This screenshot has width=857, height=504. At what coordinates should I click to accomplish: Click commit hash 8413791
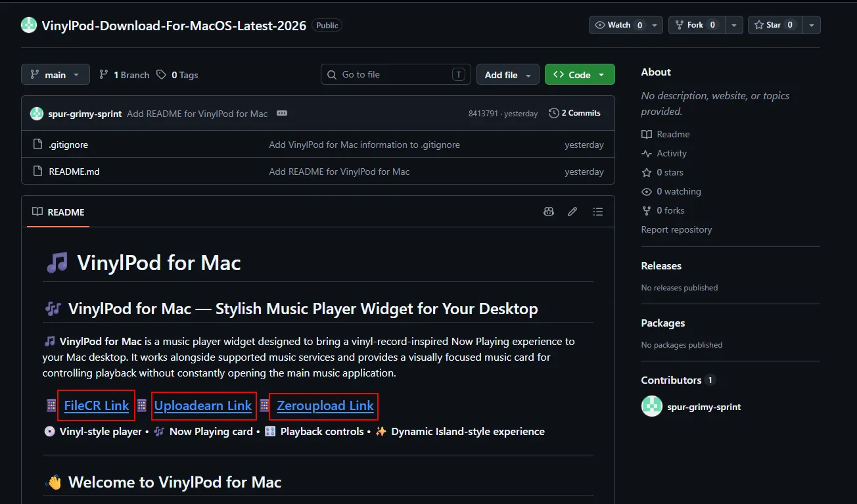coord(483,114)
